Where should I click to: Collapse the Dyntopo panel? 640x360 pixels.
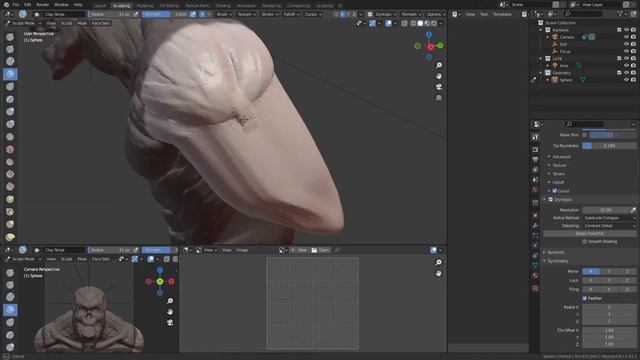(x=544, y=200)
